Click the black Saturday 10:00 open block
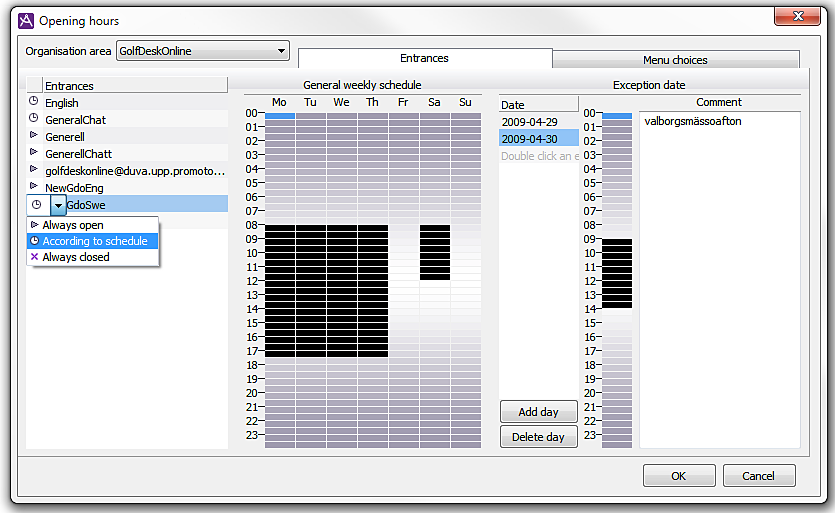The height and width of the screenshot is (513, 835). pyautogui.click(x=435, y=256)
